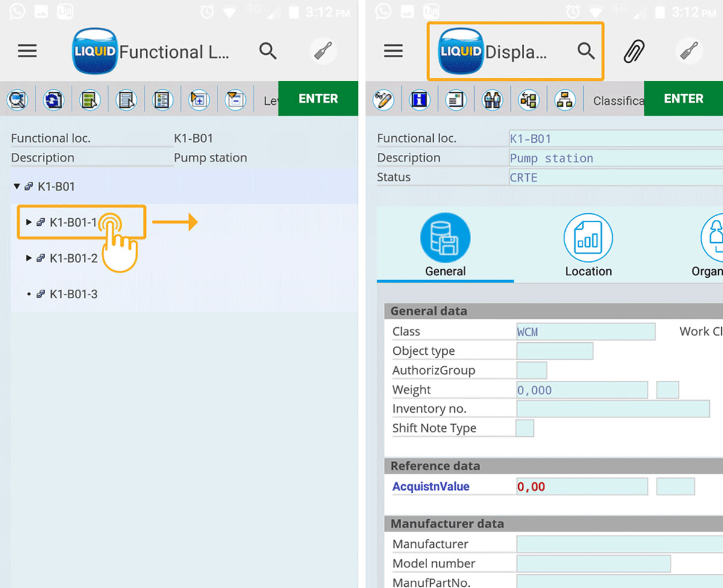This screenshot has width=723, height=588.
Task: Click the refresh icon in left toolbar
Action: [54, 100]
